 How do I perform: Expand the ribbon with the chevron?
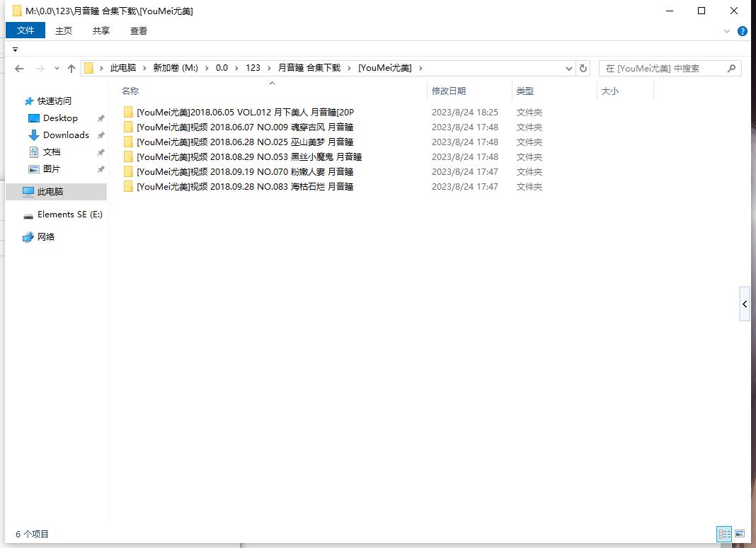tap(726, 31)
